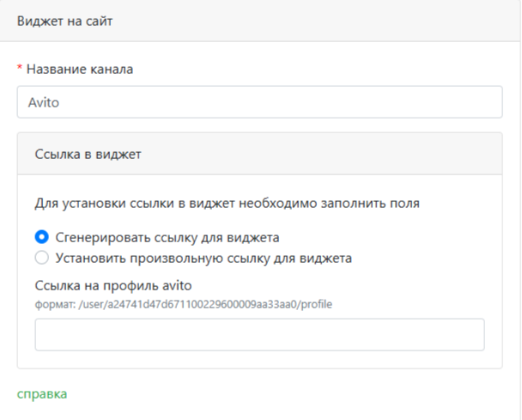Focus the "Название канала" input field
Screen dimensions: 522x420
(259, 100)
